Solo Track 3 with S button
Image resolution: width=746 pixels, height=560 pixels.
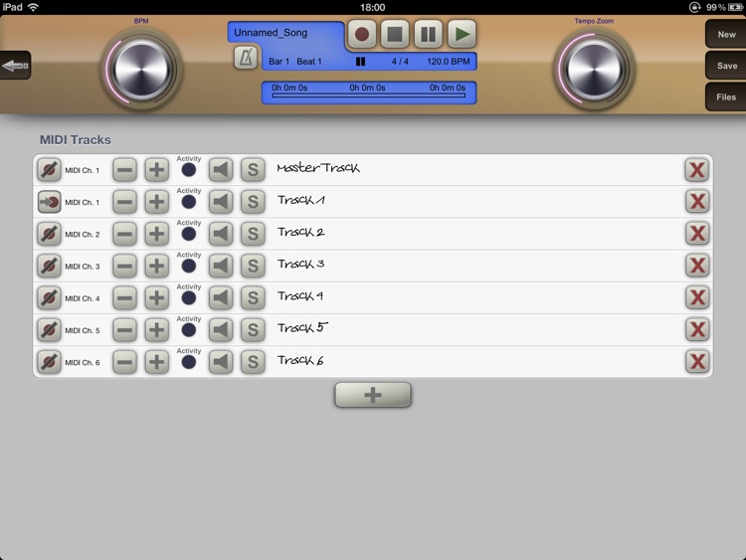(253, 266)
